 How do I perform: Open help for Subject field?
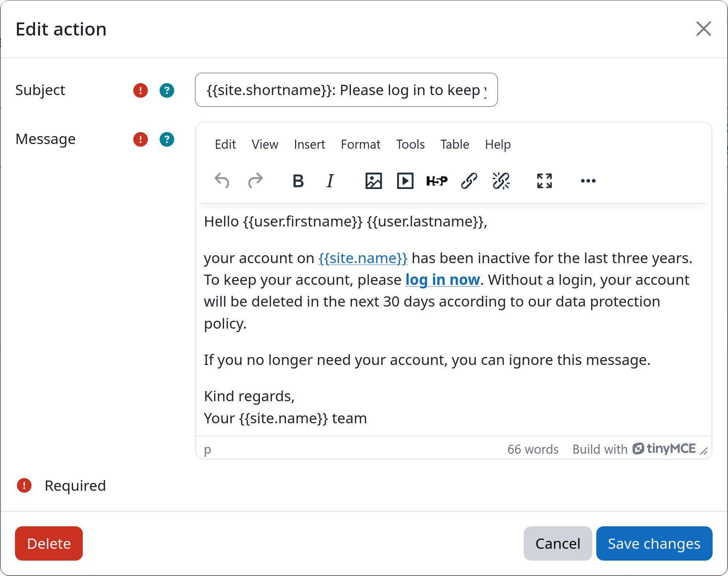click(x=167, y=90)
